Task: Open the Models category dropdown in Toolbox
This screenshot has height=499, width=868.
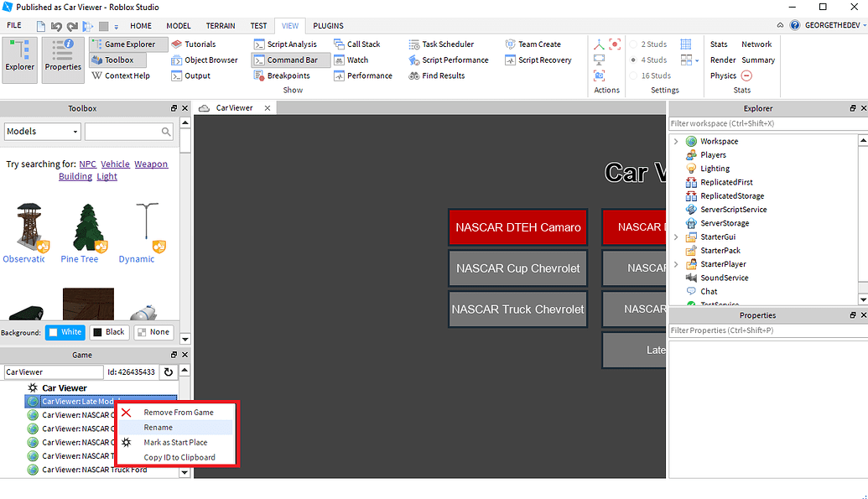Action: click(42, 131)
